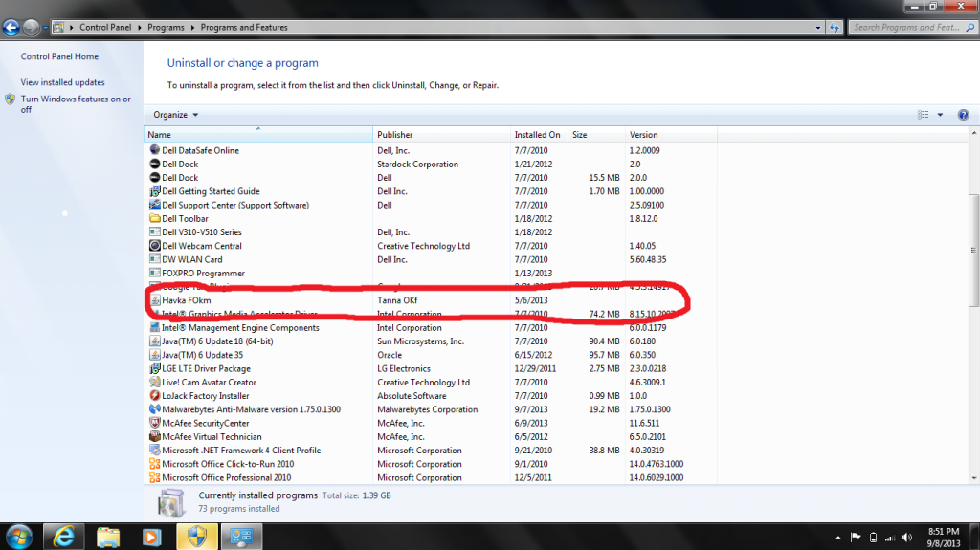This screenshot has width=980, height=550.
Task: Open the Windows Start button
Action: click(19, 537)
